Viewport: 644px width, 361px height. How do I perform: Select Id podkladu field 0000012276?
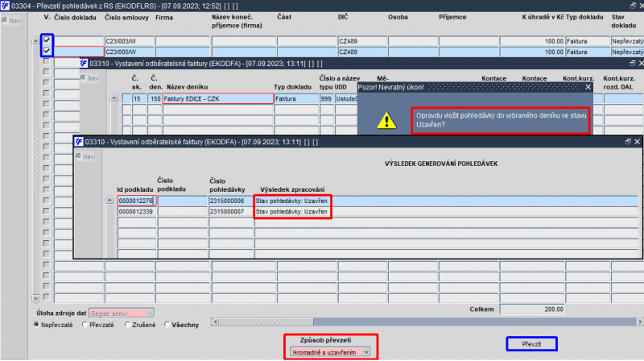tap(136, 201)
